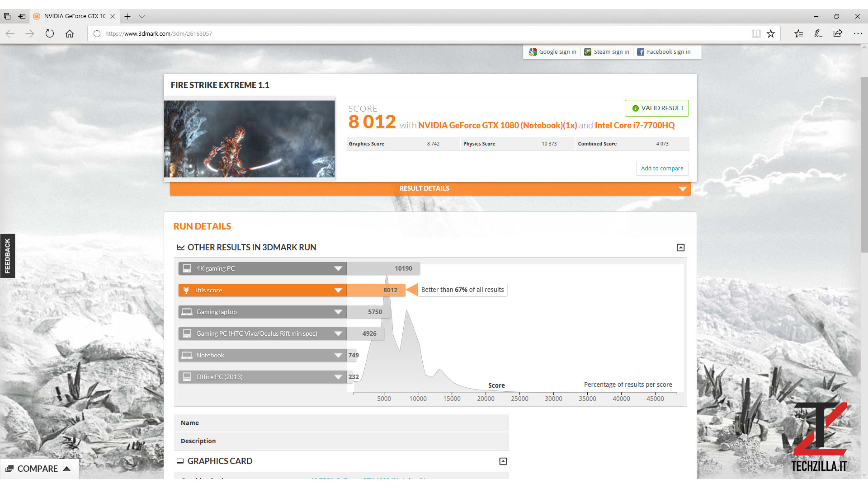Click the 5750 Gaming laptop score value
This screenshot has width=868, height=488.
click(375, 312)
